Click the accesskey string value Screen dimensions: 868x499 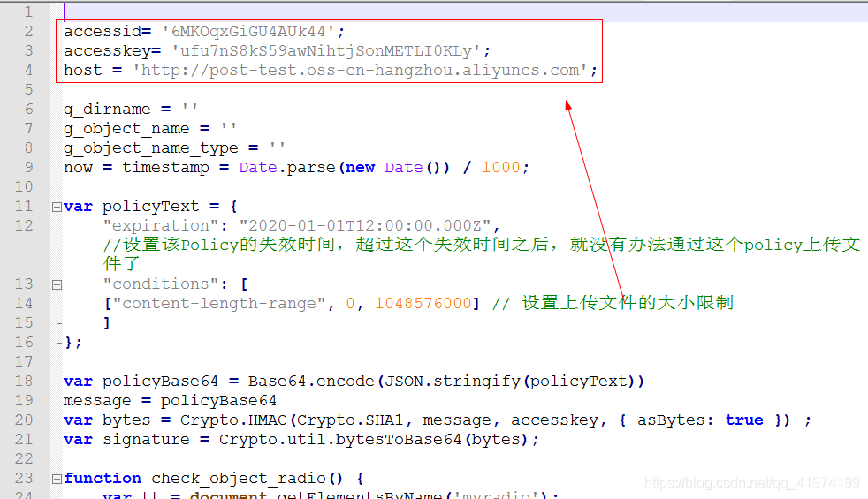[325, 51]
